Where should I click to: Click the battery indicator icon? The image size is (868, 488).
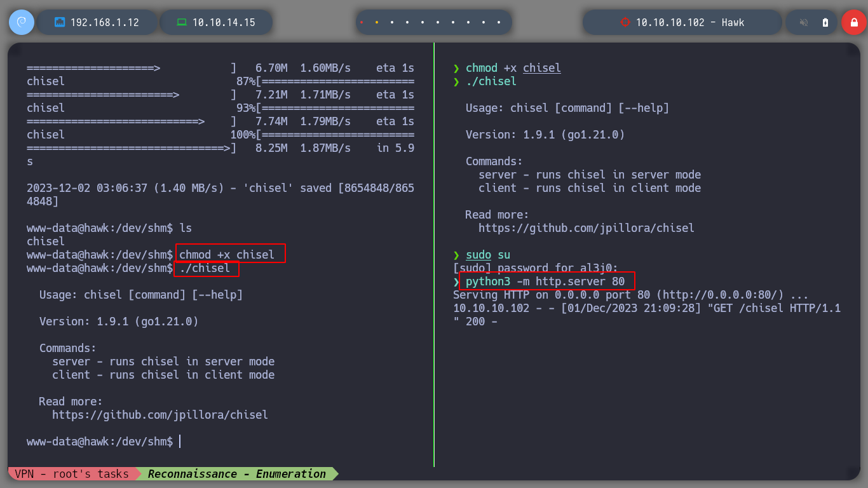[x=825, y=22]
